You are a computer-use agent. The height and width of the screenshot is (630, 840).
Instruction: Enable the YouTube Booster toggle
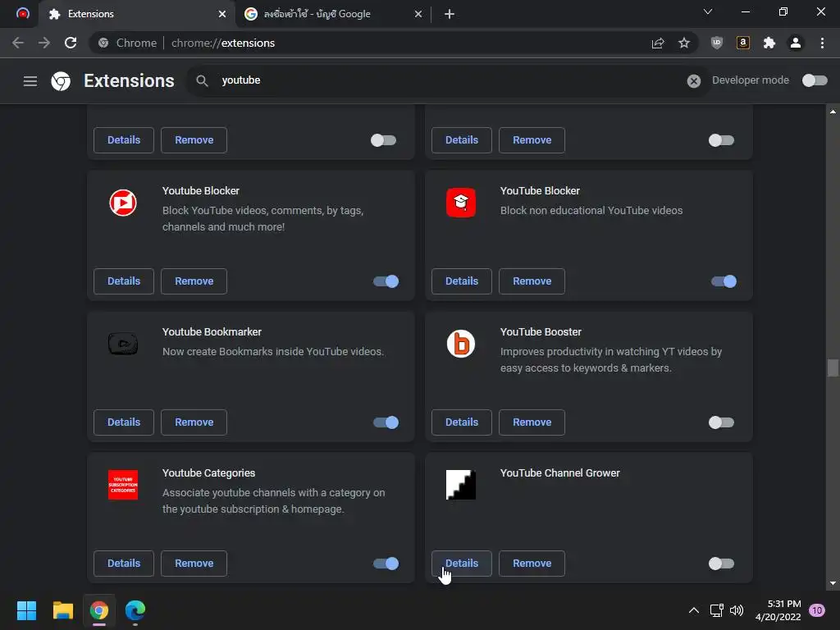tap(721, 422)
